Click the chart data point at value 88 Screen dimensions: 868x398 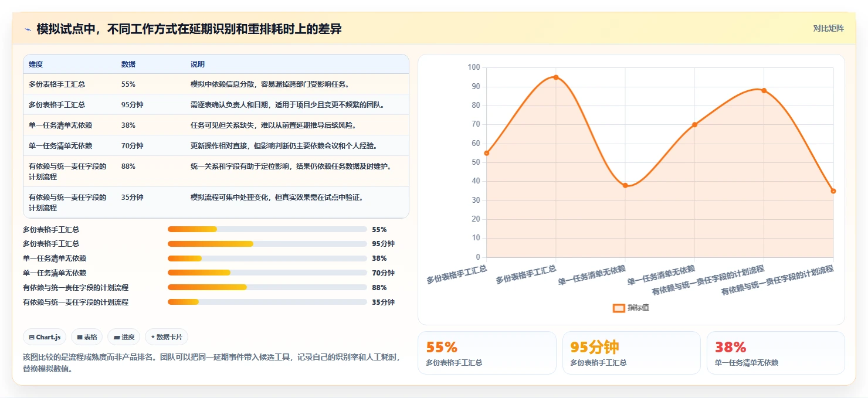click(764, 90)
